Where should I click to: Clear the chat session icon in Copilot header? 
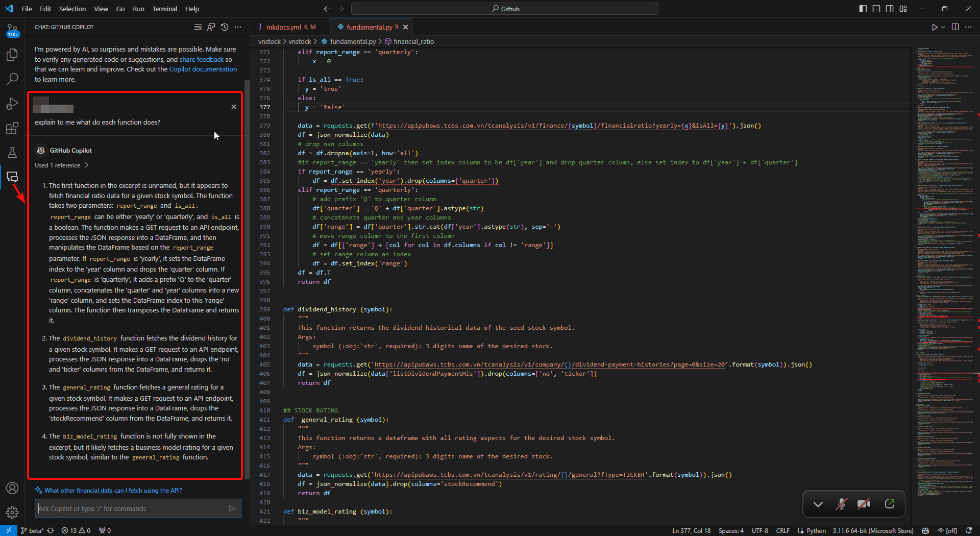tap(198, 27)
